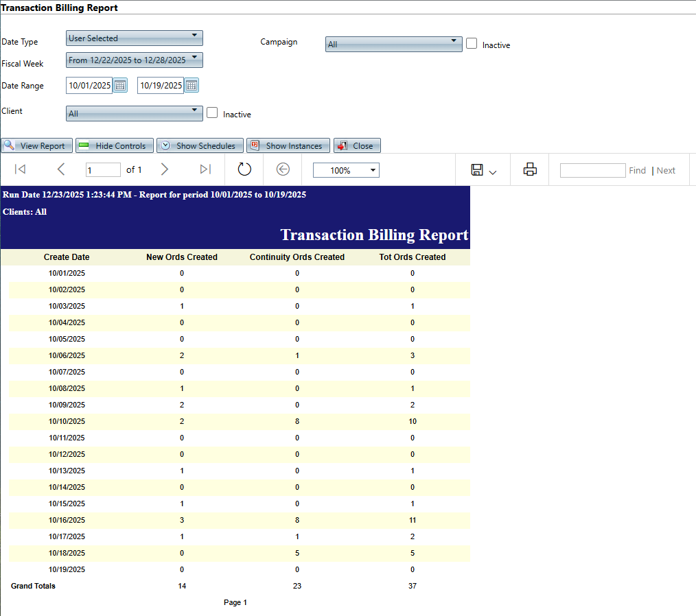Toggle Inactive checkbox next to Client

point(212,112)
